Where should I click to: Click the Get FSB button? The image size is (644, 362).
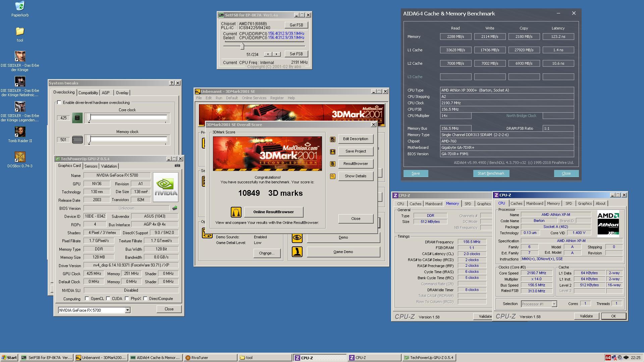coord(296,25)
